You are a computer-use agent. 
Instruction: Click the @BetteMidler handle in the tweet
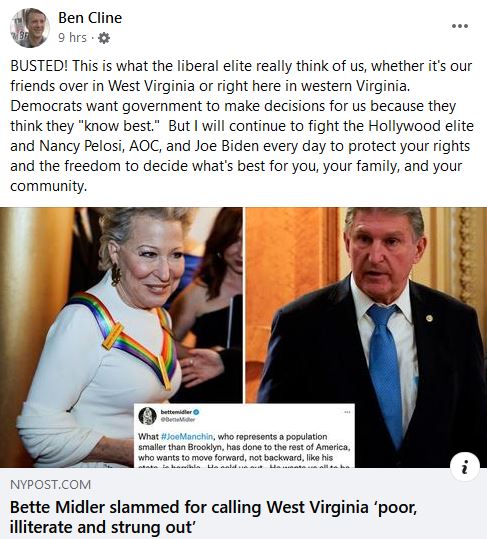pos(178,419)
